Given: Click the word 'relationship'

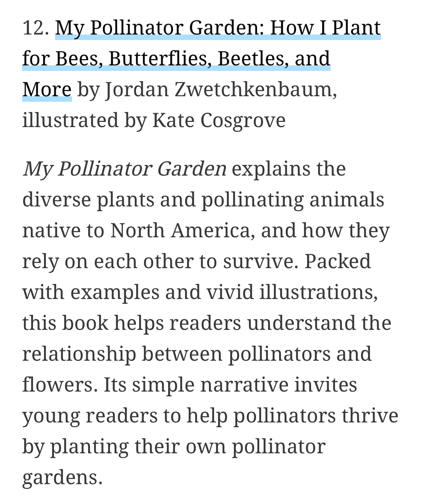Looking at the screenshot, I should tap(79, 354).
